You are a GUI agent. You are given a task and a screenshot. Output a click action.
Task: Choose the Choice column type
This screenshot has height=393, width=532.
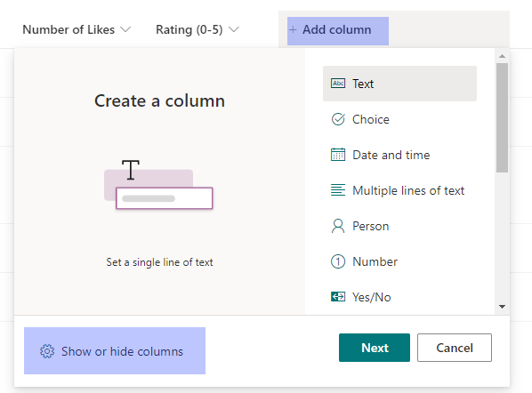(x=399, y=119)
